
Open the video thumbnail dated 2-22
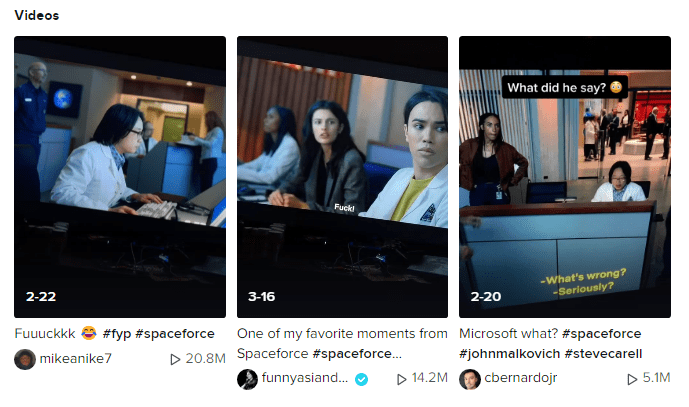point(120,177)
